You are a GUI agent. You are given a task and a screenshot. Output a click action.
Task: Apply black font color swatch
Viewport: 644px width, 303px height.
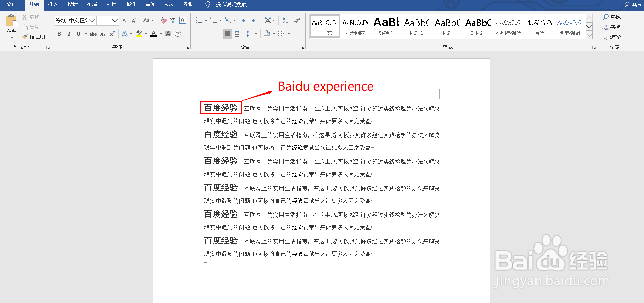point(154,34)
